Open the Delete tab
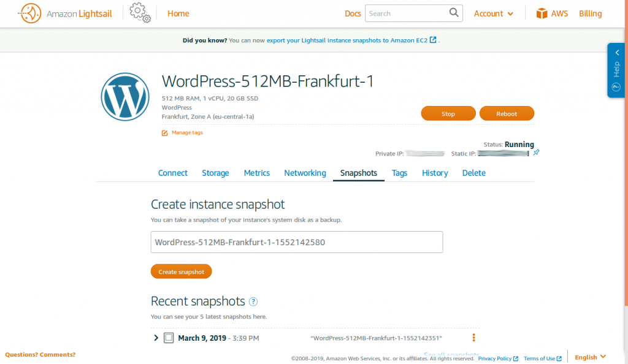Image resolution: width=628 pixels, height=364 pixels. 474,173
